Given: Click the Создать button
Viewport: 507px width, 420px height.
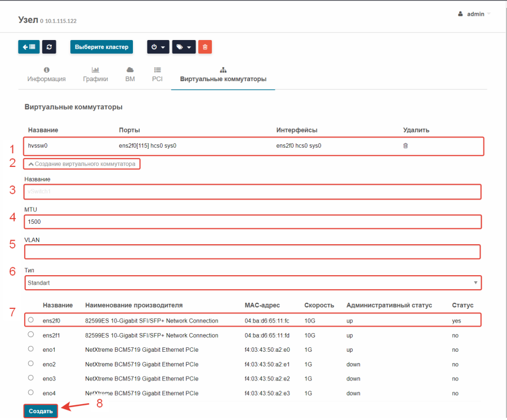Looking at the screenshot, I should (41, 412).
